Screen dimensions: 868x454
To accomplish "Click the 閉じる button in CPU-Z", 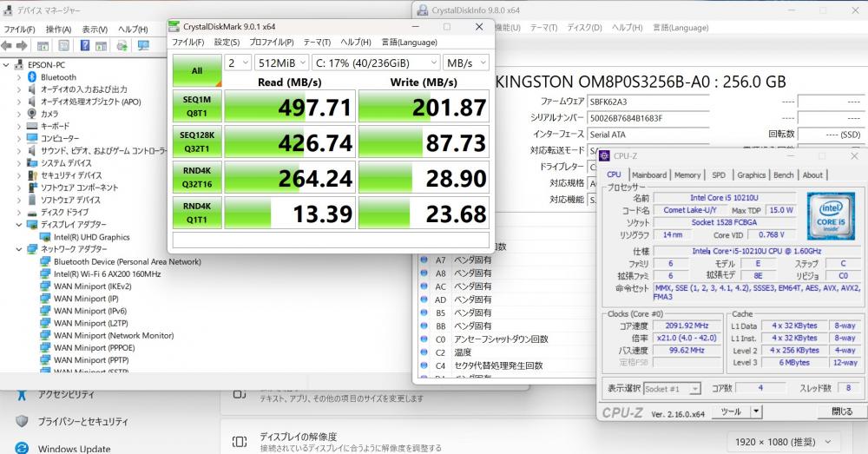I will 842,411.
